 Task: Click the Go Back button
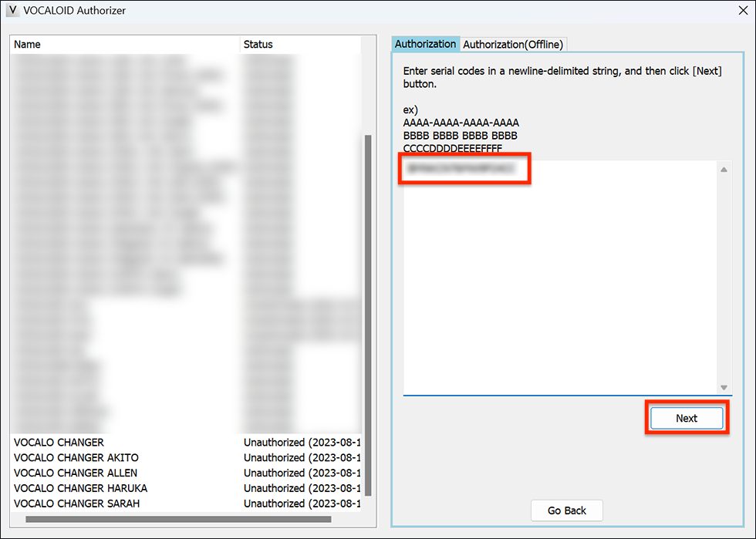tap(566, 510)
